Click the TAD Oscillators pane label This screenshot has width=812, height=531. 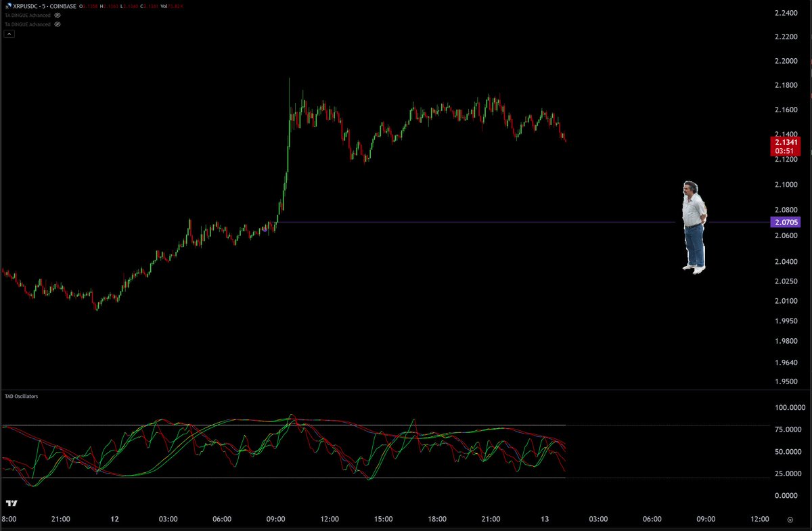click(21, 396)
